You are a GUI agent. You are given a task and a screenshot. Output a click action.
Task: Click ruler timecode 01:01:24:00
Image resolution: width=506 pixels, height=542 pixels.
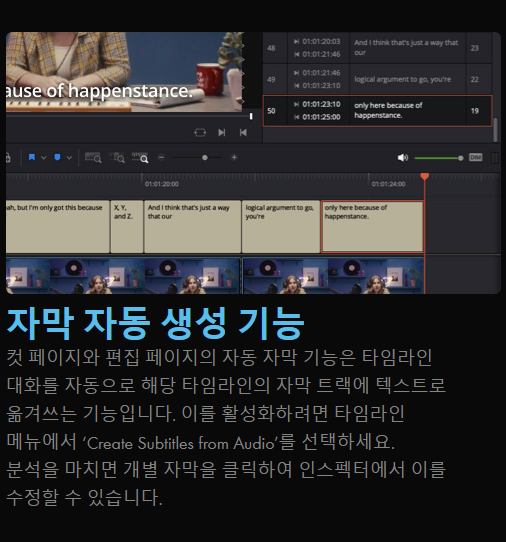(x=388, y=184)
